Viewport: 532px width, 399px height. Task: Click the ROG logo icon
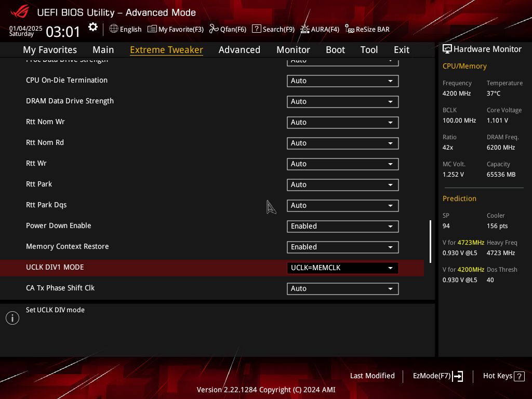[x=20, y=12]
